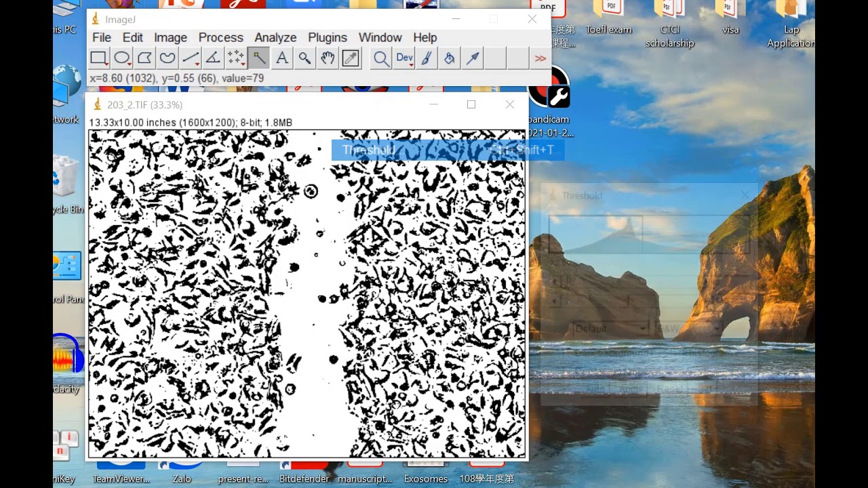Open More Tools via red double arrow
Screen dimensions: 868x488
pos(540,58)
